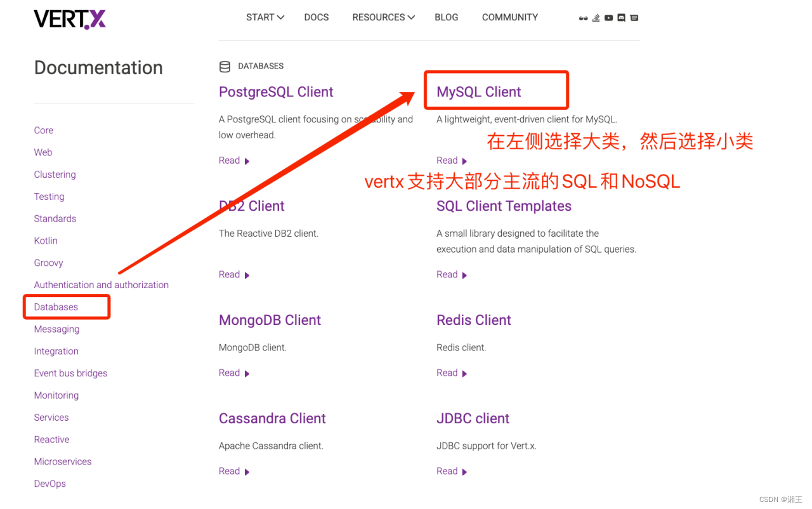Click the arrow next to DB2 Client Read
The image size is (812, 509).
coord(247,275)
